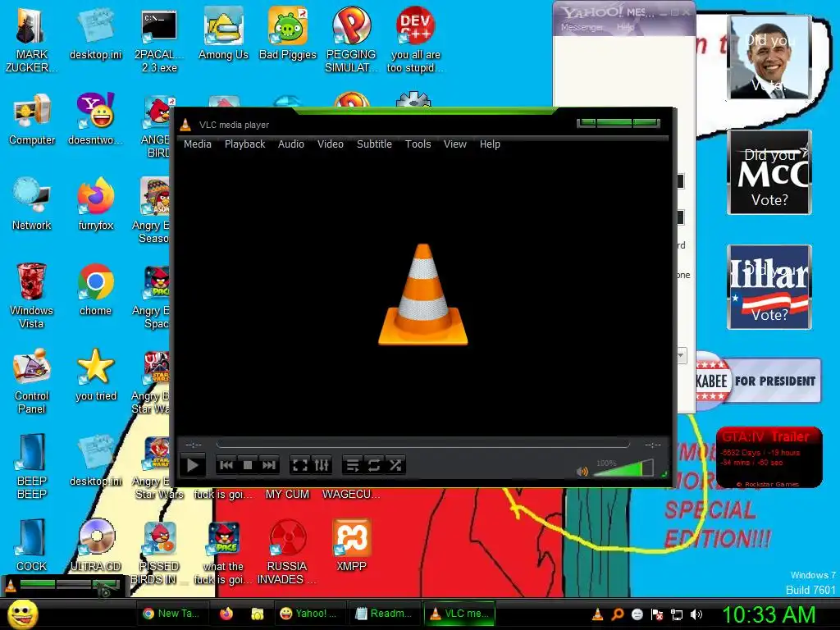This screenshot has width=840, height=630.
Task: Click the VLC seek bar
Action: (422, 445)
